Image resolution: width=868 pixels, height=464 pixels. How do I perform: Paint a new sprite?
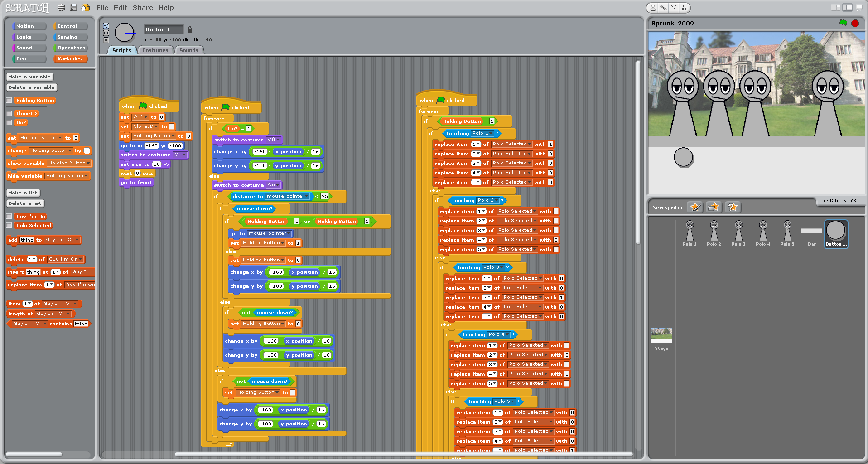tap(694, 207)
